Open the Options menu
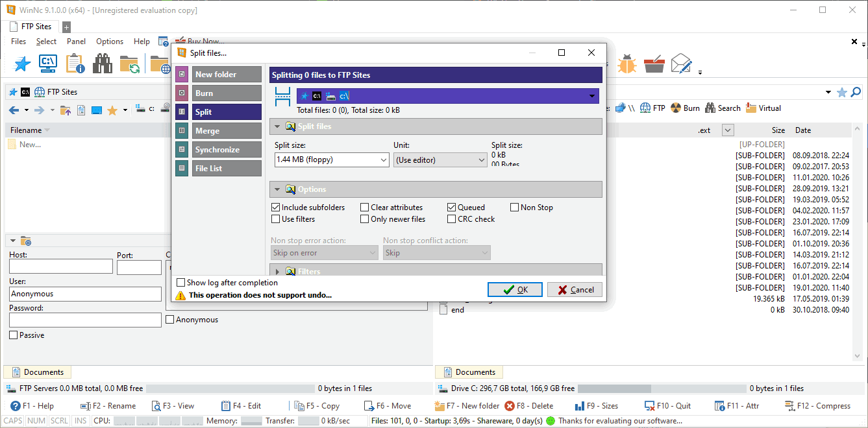Viewport: 868px width, 428px height. (110, 42)
